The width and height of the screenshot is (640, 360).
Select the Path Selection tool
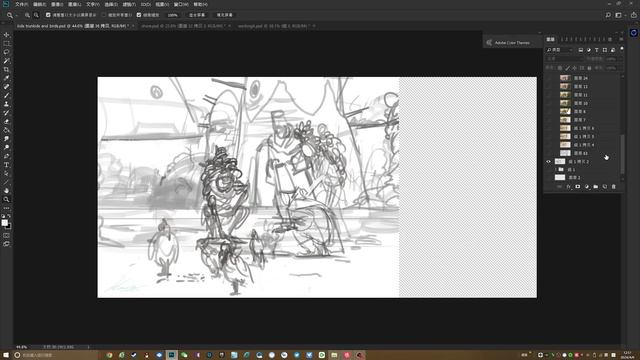[x=6, y=173]
